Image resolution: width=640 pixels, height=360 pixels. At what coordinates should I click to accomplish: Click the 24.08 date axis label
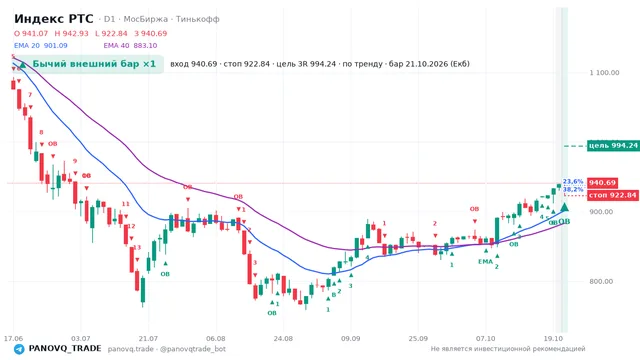tap(283, 338)
